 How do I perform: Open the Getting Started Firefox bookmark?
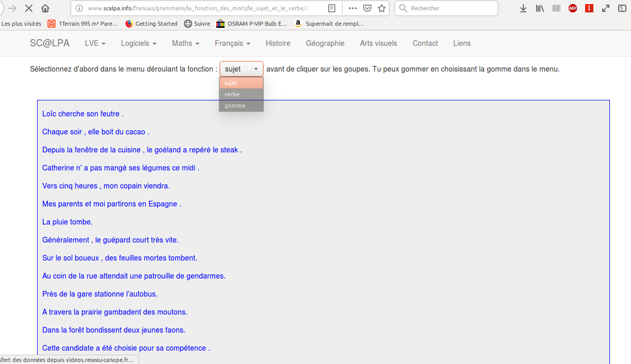151,24
